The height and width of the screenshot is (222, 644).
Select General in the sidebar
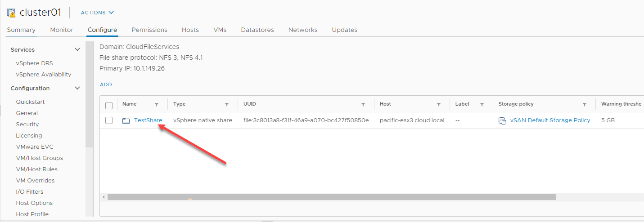point(27,113)
